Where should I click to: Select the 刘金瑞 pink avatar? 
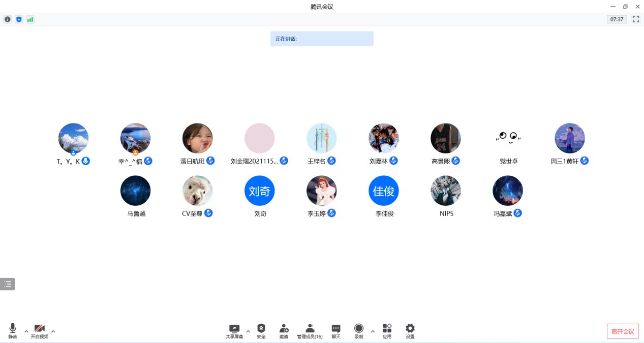pyautogui.click(x=260, y=138)
